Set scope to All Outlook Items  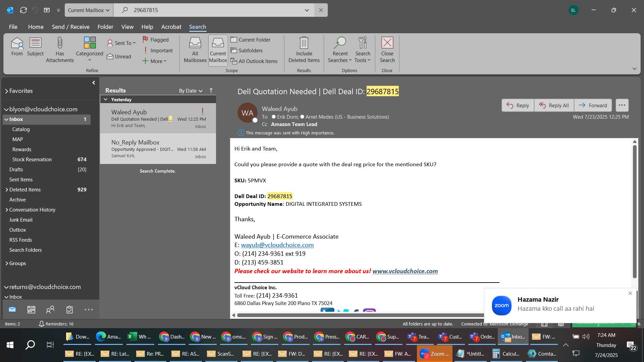click(x=254, y=61)
